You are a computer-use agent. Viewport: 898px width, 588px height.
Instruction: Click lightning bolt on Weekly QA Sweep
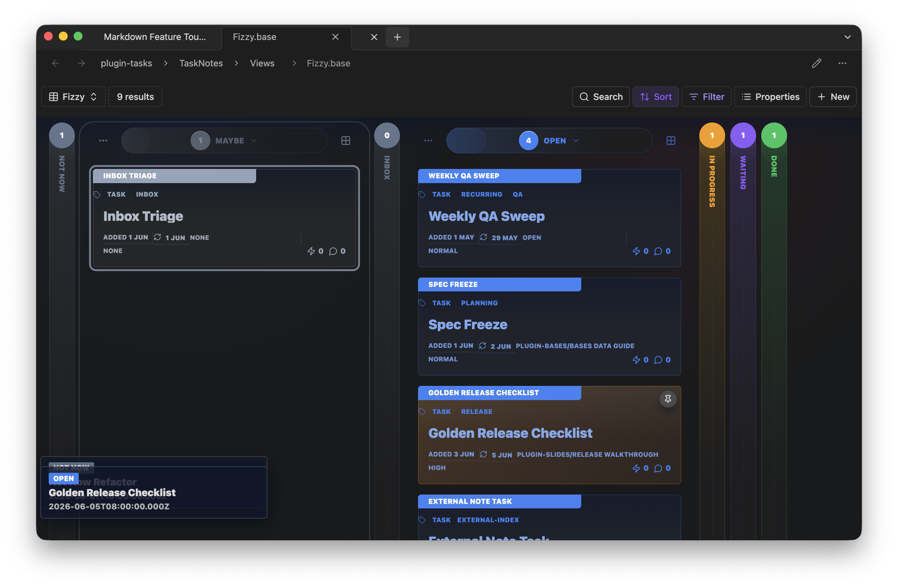(x=640, y=251)
